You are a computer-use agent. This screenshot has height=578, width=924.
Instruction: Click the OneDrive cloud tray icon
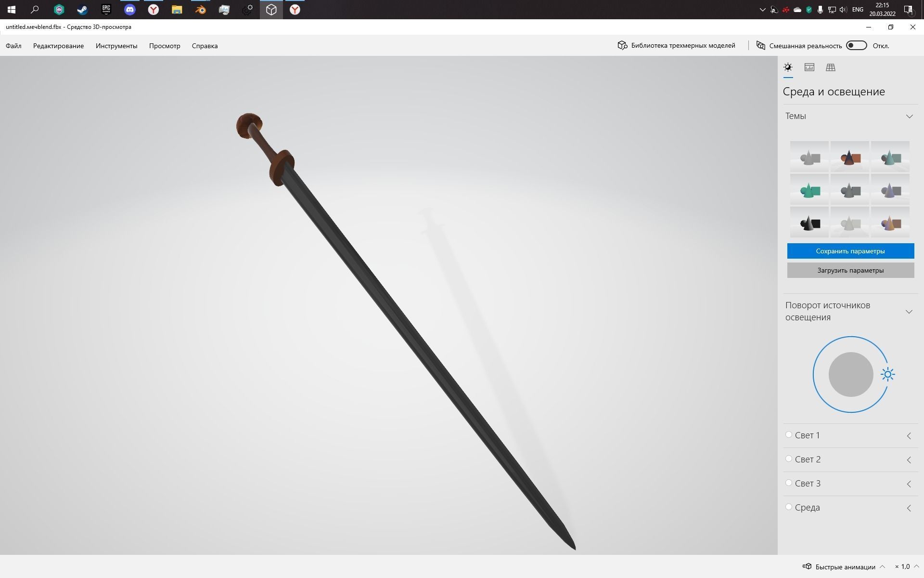(x=797, y=10)
